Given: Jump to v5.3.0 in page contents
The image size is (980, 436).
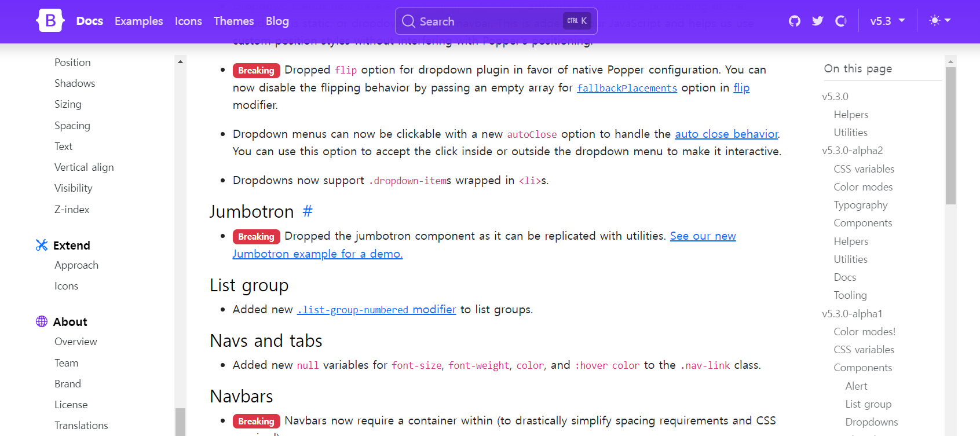Looking at the screenshot, I should point(835,97).
